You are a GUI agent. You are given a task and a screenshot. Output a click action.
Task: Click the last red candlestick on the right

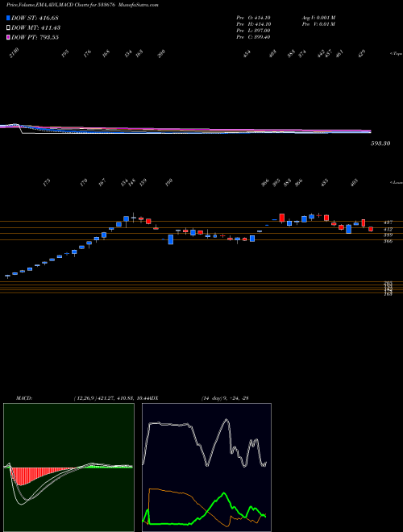(371, 229)
